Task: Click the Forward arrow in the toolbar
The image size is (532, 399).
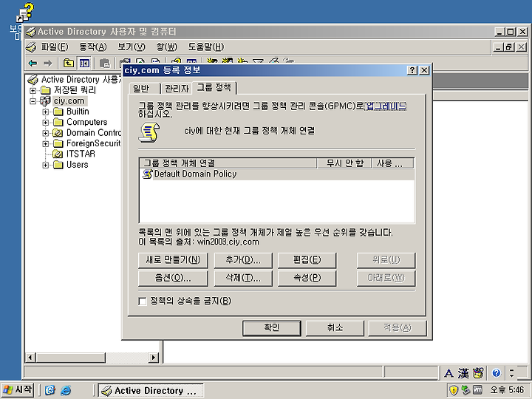Action: pyautogui.click(x=48, y=63)
